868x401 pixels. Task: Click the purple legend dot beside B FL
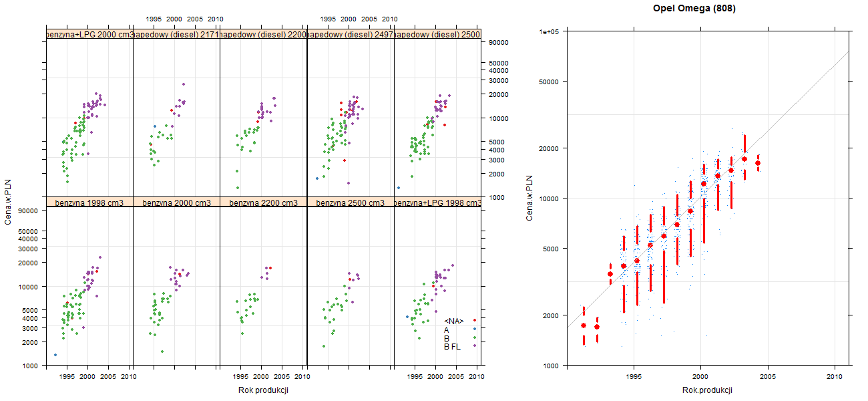click(x=474, y=346)
